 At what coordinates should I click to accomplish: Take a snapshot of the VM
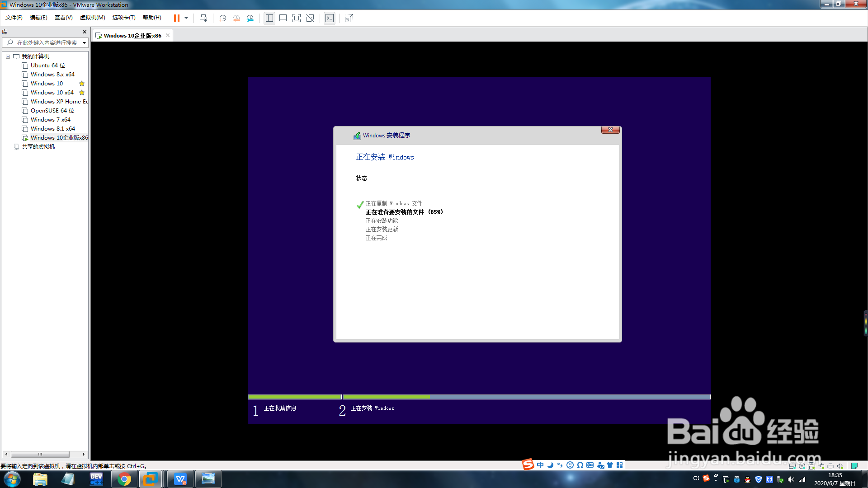[222, 18]
